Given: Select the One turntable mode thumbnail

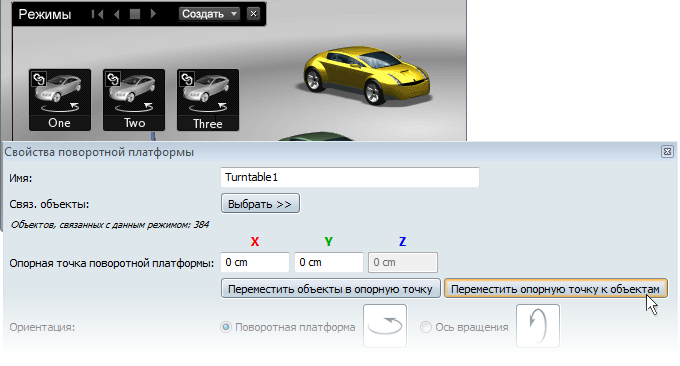Looking at the screenshot, I should 60,100.
